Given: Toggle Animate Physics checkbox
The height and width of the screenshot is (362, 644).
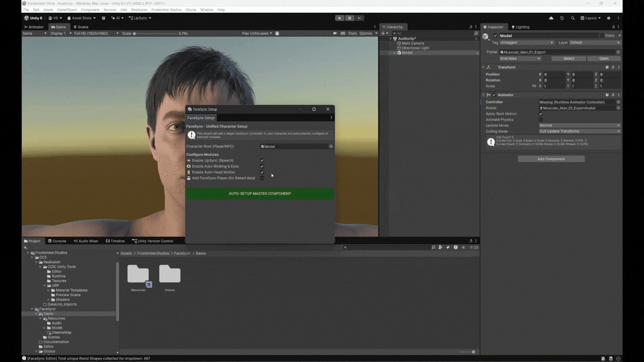Looking at the screenshot, I should click(541, 120).
